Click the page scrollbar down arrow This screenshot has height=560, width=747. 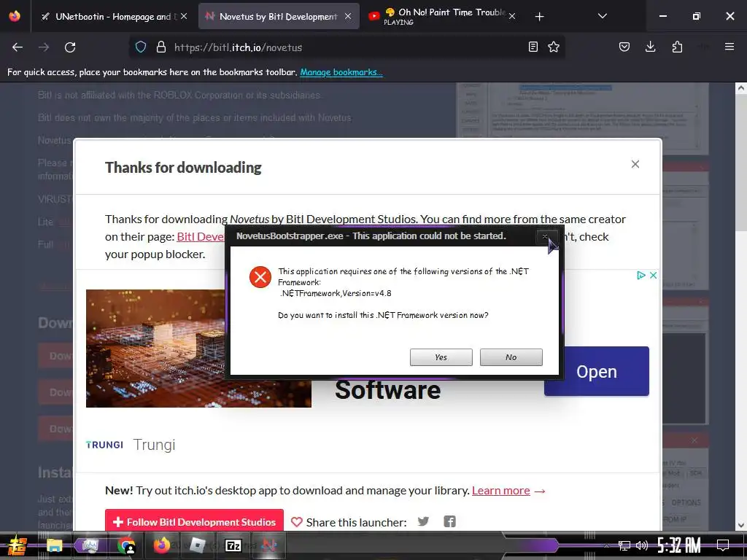pos(741,525)
